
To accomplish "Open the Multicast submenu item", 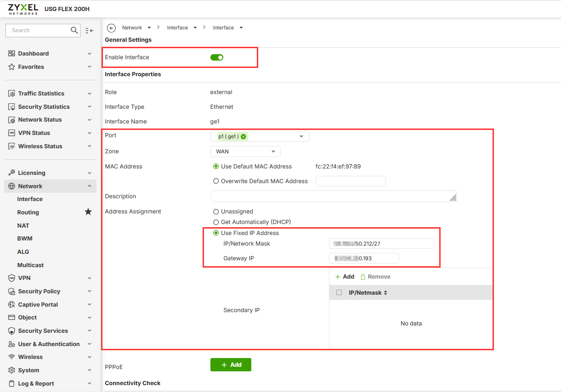I will [30, 265].
